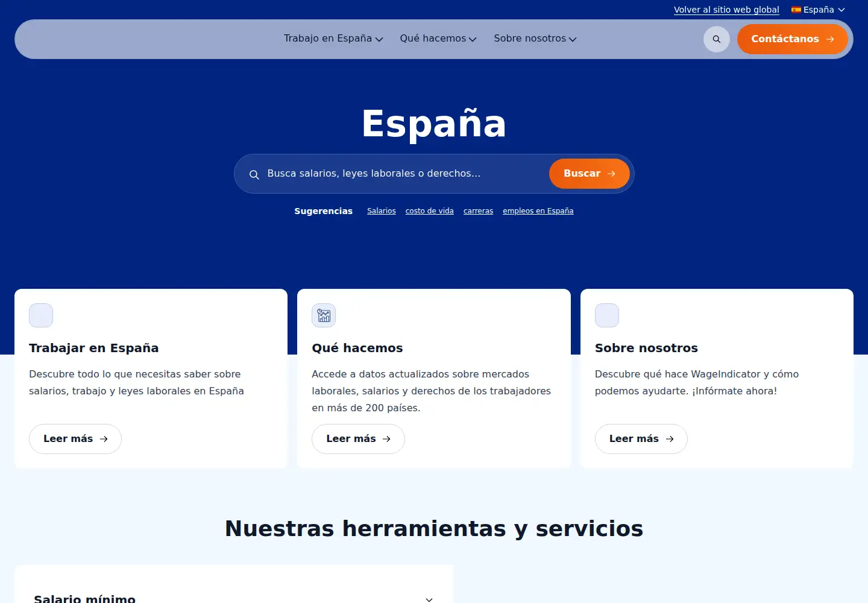Follow Volver al sitio web global link
This screenshot has height=603, width=868.
(x=726, y=10)
